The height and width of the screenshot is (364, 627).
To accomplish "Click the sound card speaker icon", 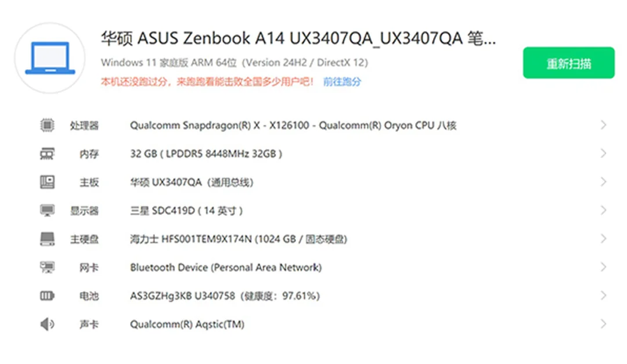I will (47, 325).
